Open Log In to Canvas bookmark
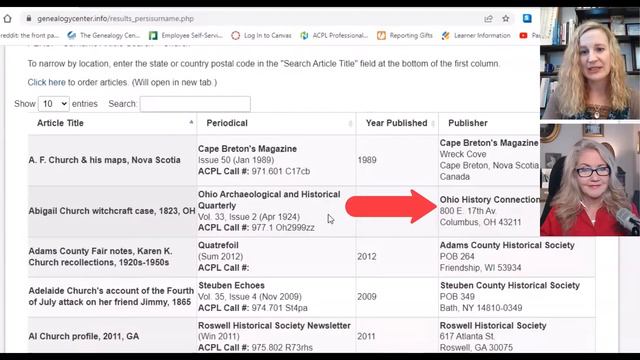 261,36
